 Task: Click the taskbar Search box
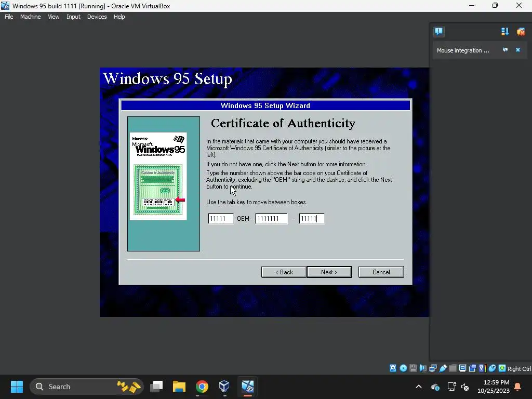pos(87,387)
